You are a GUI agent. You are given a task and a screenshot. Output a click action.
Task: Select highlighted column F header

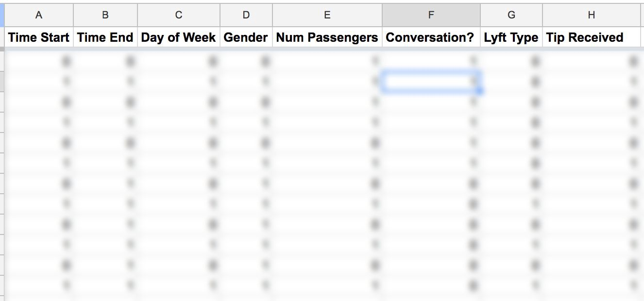pos(431,15)
